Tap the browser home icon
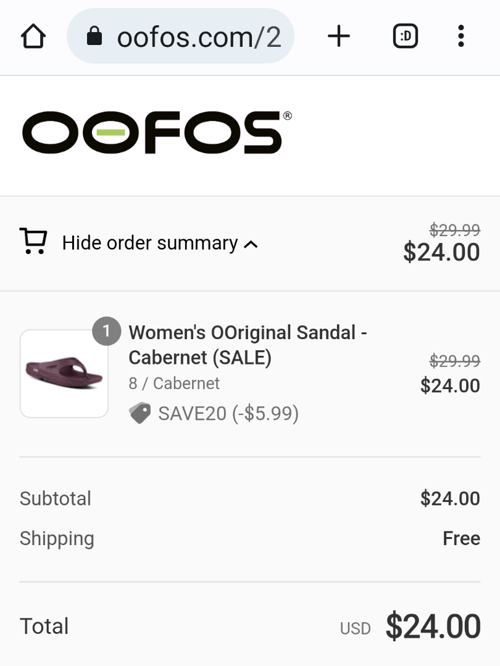 (33, 37)
